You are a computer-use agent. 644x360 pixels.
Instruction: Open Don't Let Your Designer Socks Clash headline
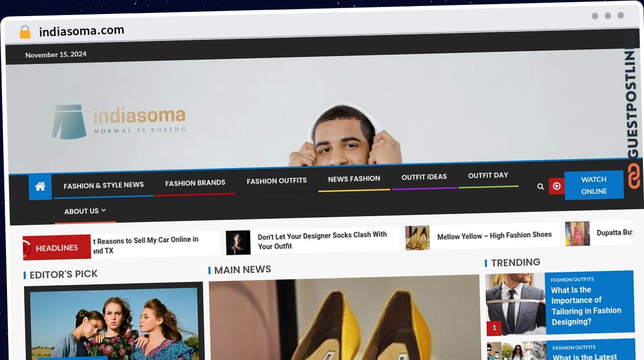click(323, 241)
